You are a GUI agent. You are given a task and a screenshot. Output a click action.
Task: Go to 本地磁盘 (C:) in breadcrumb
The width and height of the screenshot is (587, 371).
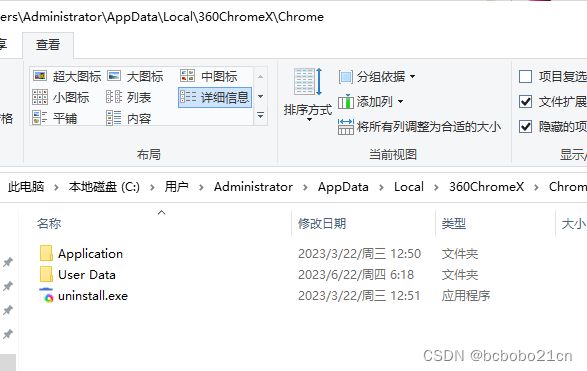pyautogui.click(x=104, y=186)
